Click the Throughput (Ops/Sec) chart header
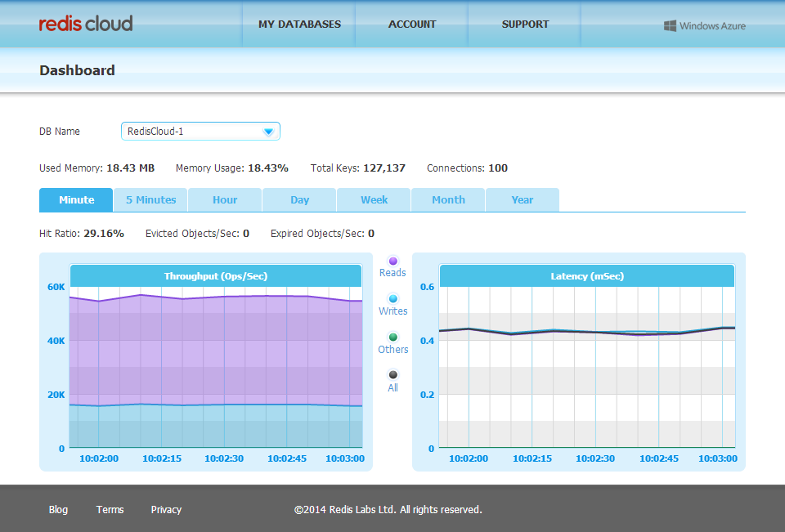The height and width of the screenshot is (532, 785). coord(216,275)
